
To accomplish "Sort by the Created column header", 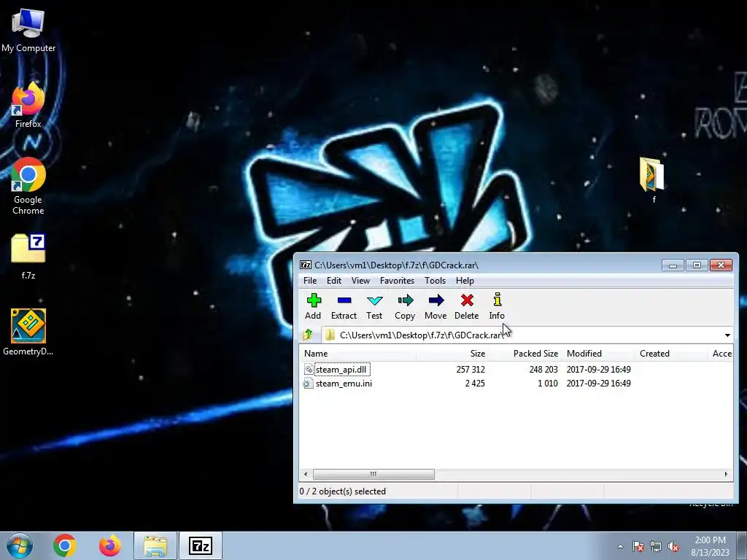I will [x=671, y=354].
